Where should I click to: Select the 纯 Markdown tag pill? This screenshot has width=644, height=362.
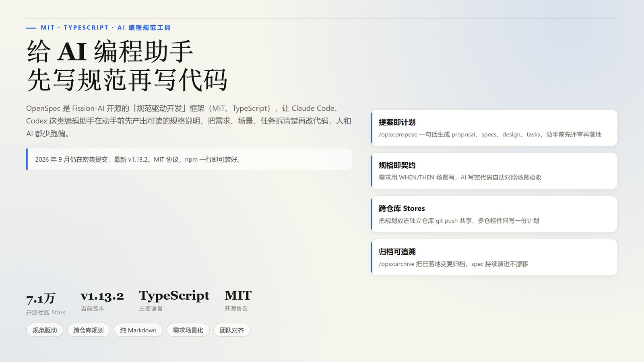coord(138,330)
